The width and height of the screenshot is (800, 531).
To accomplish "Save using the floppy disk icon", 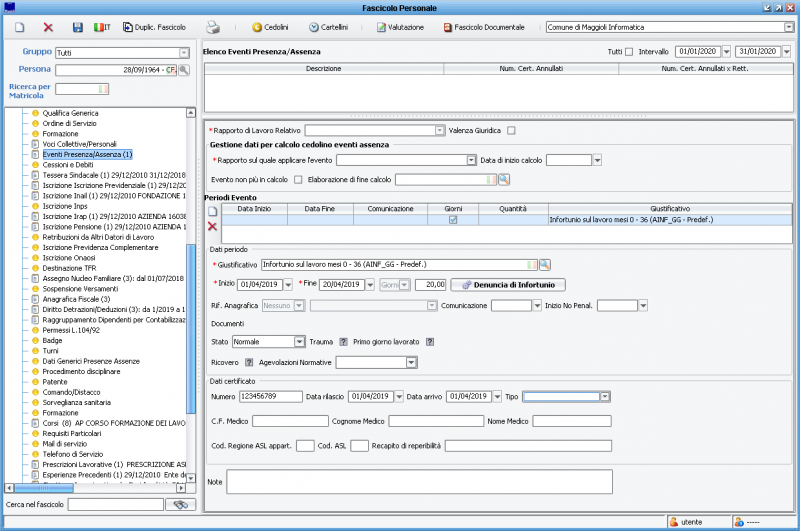I will point(78,27).
